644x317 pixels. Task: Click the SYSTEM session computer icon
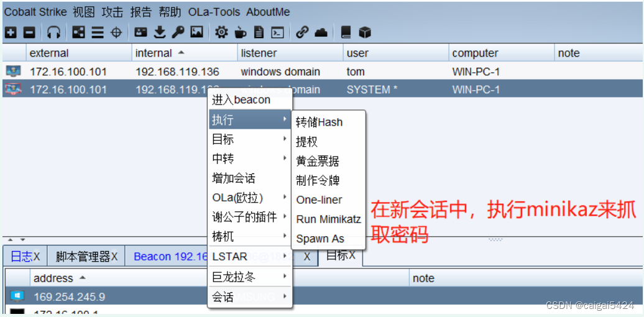coord(13,89)
